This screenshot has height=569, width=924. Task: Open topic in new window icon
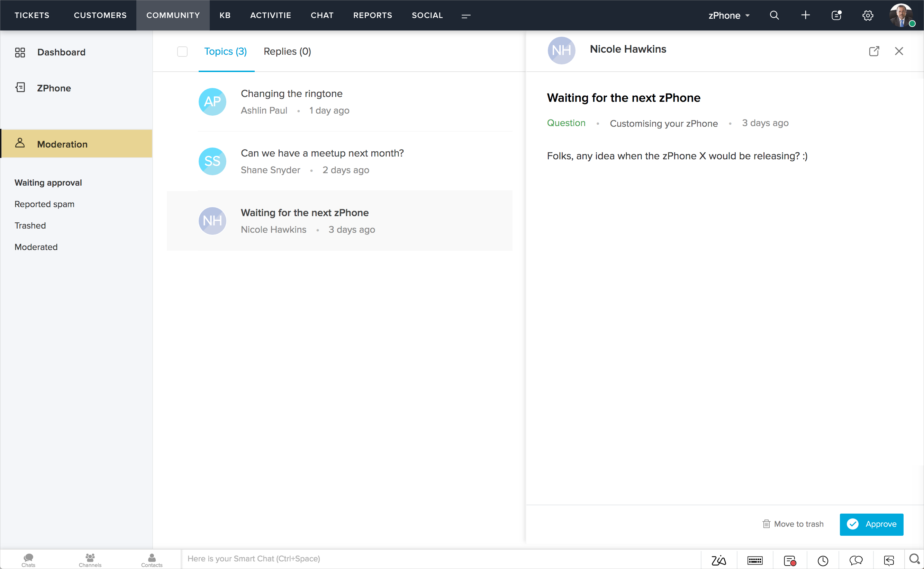(x=874, y=51)
